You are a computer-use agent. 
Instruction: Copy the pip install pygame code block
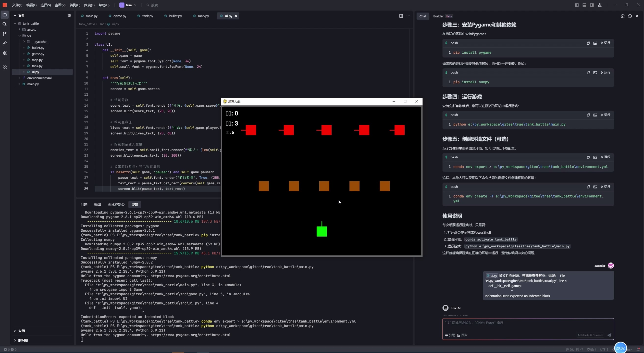(588, 43)
